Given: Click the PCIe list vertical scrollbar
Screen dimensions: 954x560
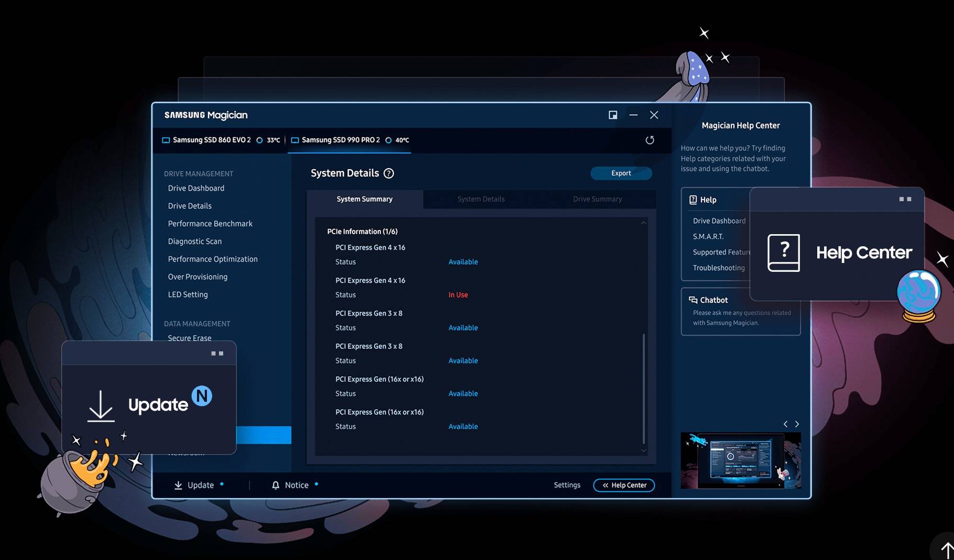Looking at the screenshot, I should (x=643, y=388).
